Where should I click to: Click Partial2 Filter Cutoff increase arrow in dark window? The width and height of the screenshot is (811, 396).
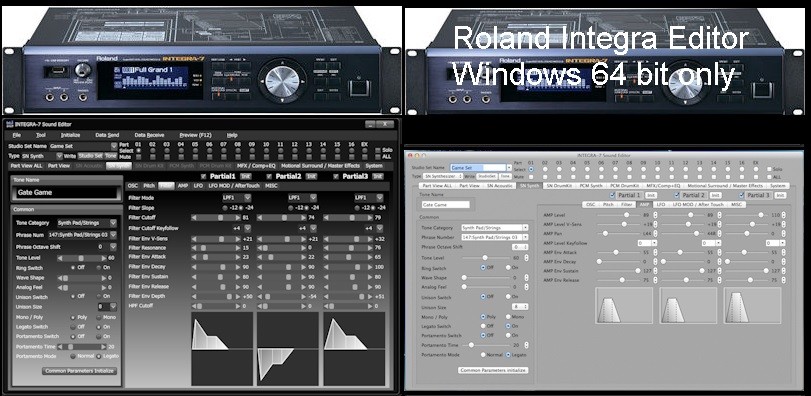(x=305, y=218)
